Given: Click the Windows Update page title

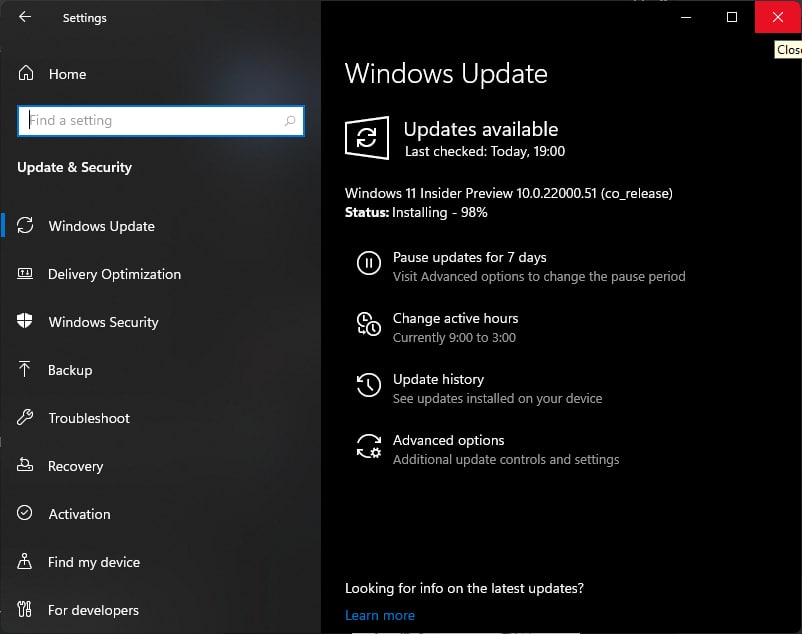Looking at the screenshot, I should point(446,74).
